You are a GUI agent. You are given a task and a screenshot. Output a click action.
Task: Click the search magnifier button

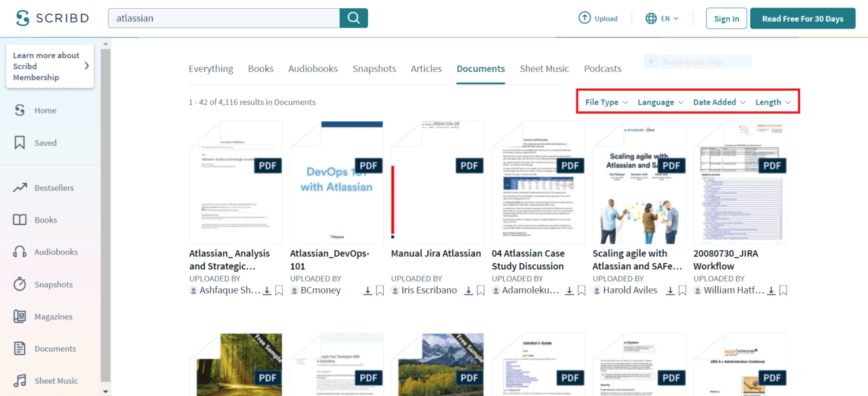click(x=353, y=18)
